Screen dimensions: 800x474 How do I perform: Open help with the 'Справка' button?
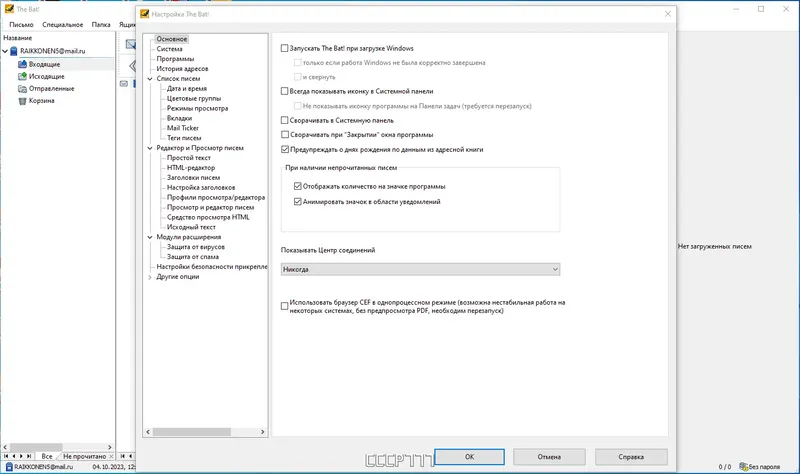[x=631, y=457]
